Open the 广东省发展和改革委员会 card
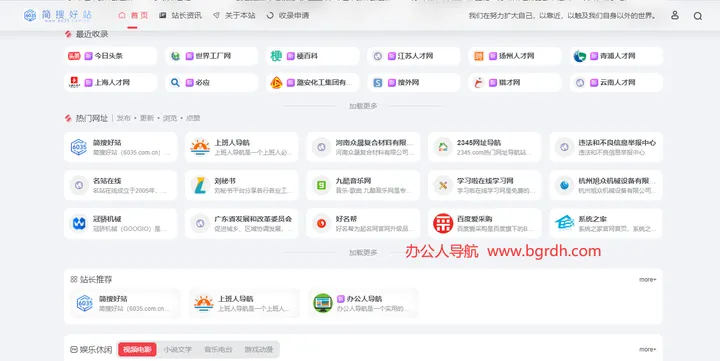The image size is (720, 361). (242, 223)
